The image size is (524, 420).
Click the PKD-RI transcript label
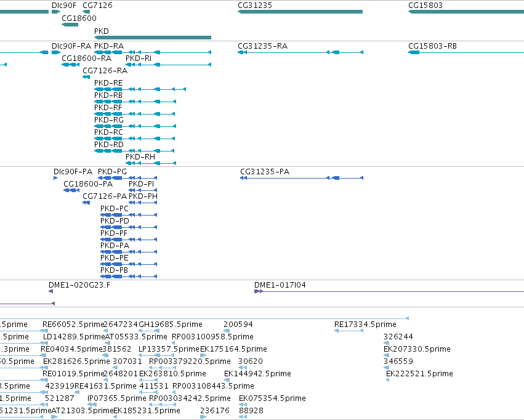click(x=139, y=58)
